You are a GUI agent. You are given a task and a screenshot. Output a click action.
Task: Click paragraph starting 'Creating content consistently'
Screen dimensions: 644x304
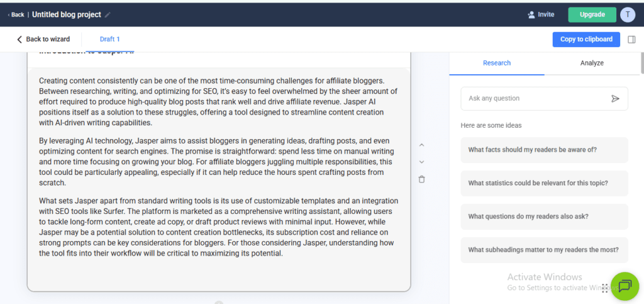pyautogui.click(x=218, y=101)
